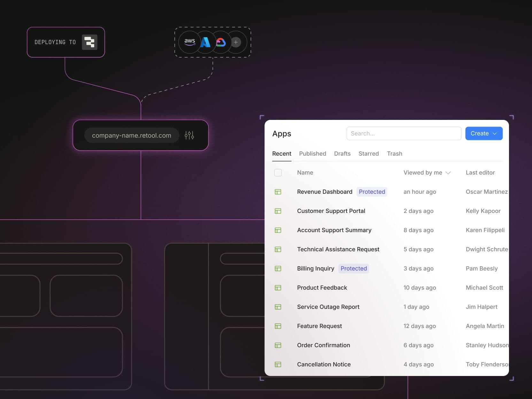Add another cloud provider with plus icon

(x=236, y=42)
